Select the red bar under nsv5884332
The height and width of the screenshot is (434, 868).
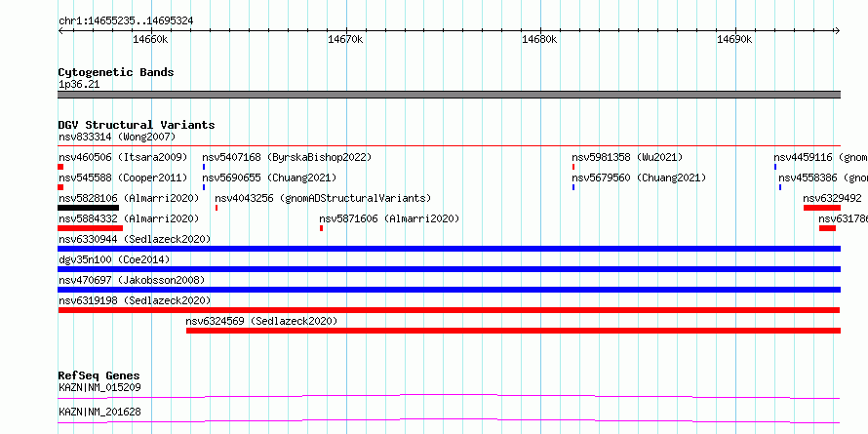point(91,228)
